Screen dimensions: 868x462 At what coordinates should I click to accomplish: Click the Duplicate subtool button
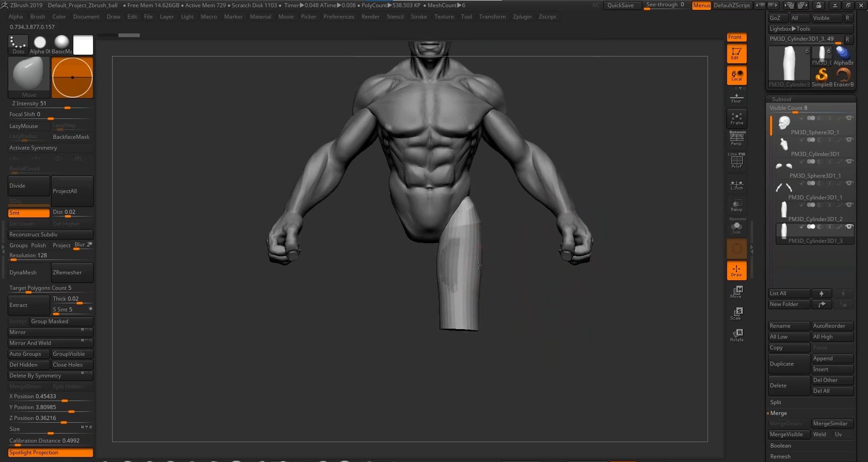[788, 364]
